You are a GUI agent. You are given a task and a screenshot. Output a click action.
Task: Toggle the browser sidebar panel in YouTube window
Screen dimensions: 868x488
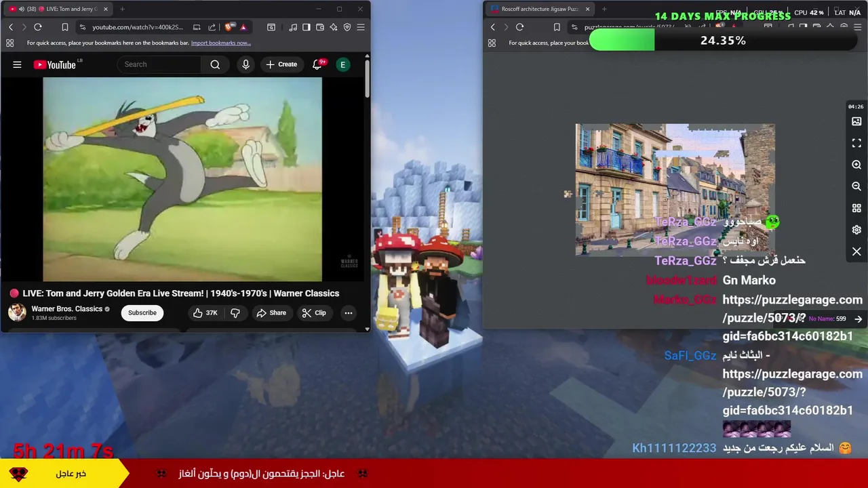(307, 27)
